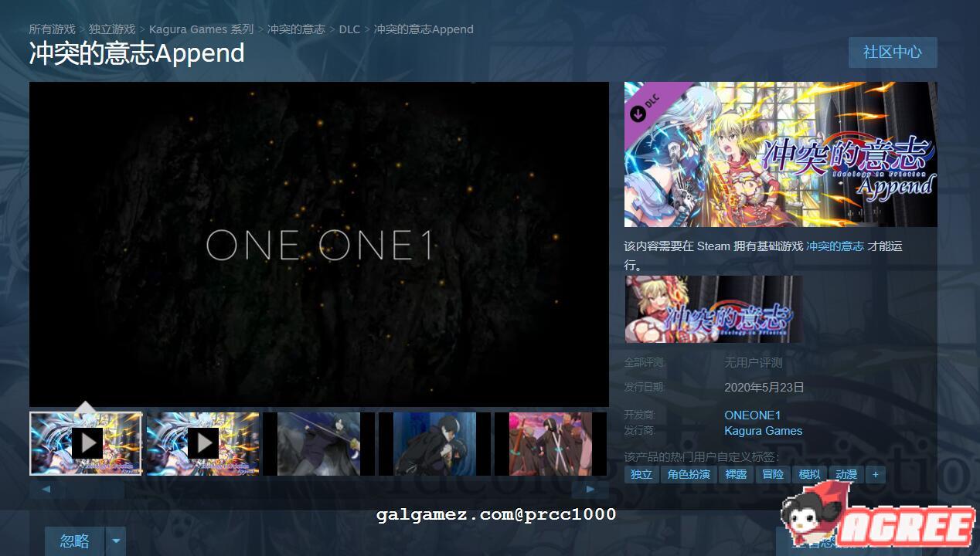Click the play icon on the first trailer thumbnail
This screenshot has height=556, width=980.
click(x=87, y=442)
